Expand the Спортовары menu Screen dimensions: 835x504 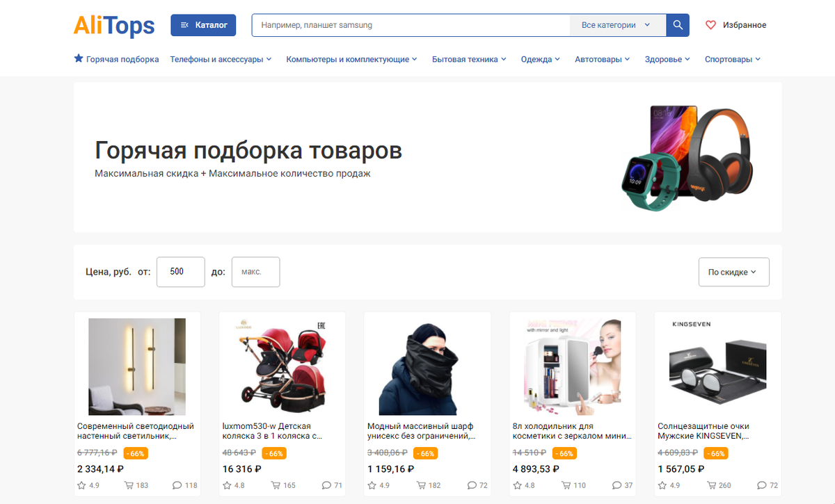click(x=733, y=59)
